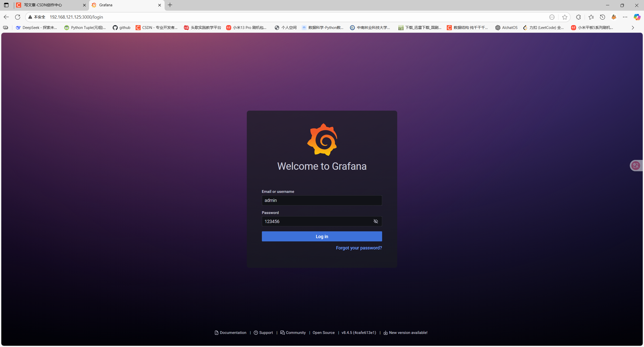The height and width of the screenshot is (347, 644).
Task: Open the Copilot sidebar icon
Action: (637, 17)
